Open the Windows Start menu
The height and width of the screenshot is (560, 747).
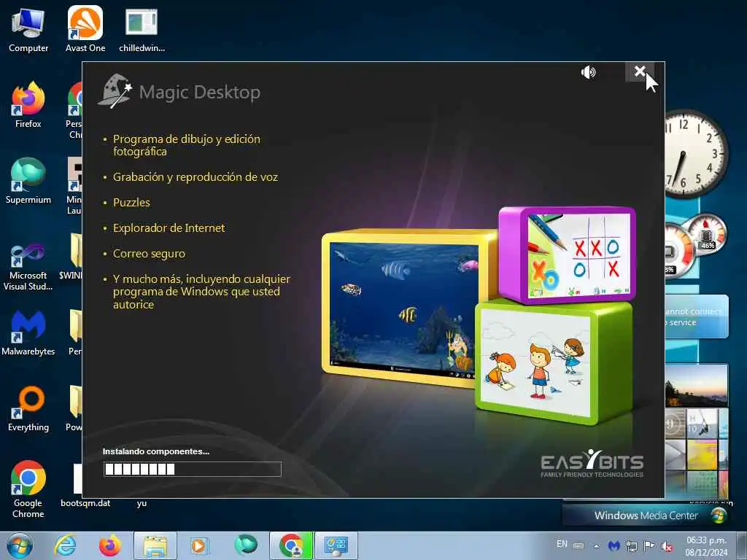[x=20, y=545]
